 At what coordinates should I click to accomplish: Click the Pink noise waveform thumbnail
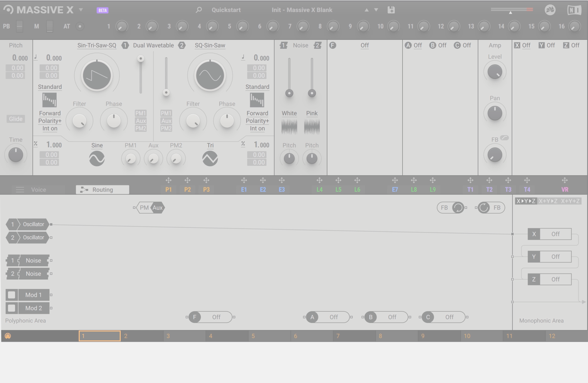(x=312, y=127)
